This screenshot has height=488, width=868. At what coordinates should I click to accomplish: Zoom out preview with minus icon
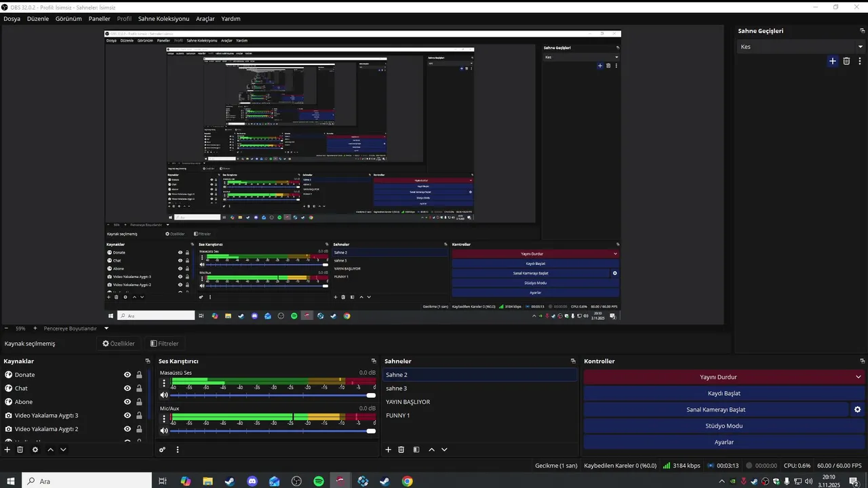pyautogui.click(x=5, y=328)
